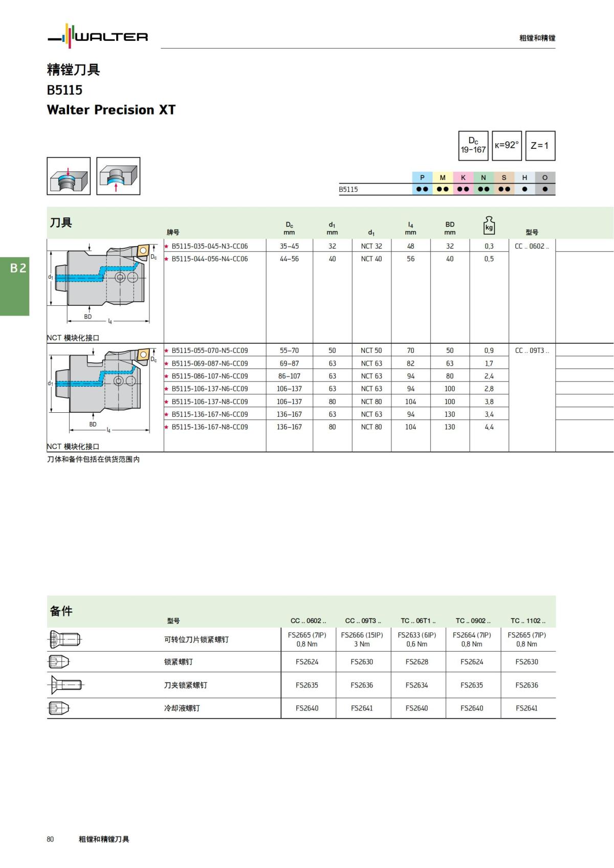Click the lower NCT tool body drawing

pyautogui.click(x=102, y=390)
